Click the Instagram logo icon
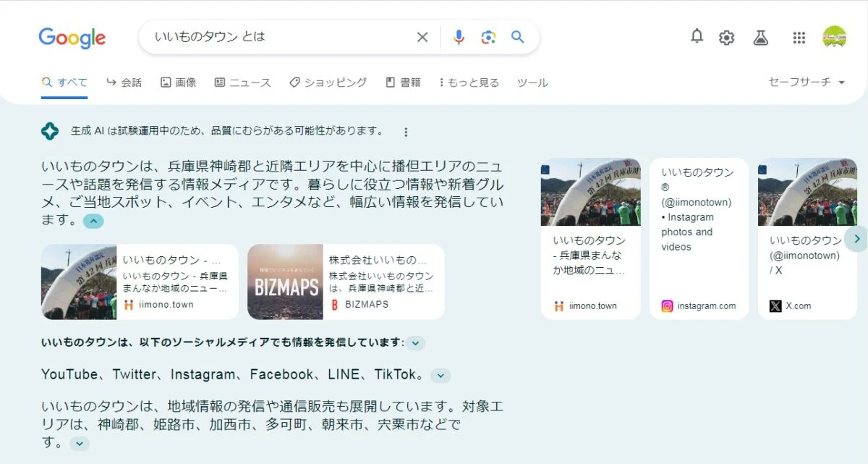Image resolution: width=868 pixels, height=464 pixels. 667,306
